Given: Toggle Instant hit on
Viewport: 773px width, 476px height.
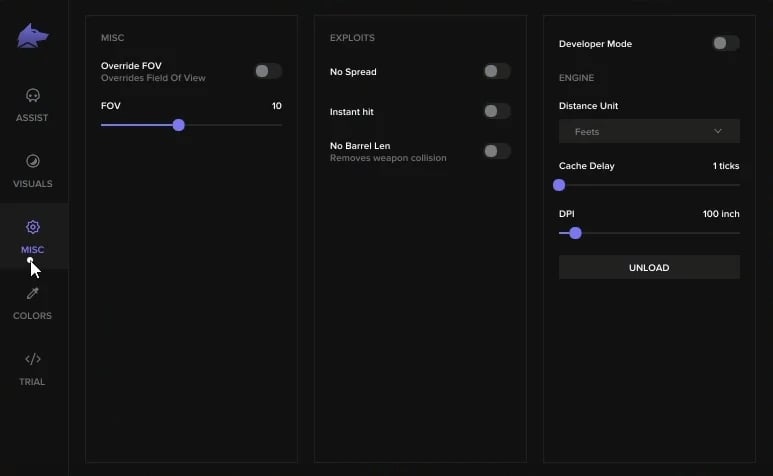Looking at the screenshot, I should (x=496, y=111).
